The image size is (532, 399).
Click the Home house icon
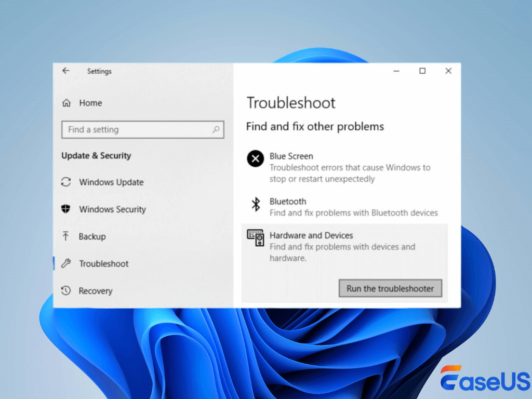click(66, 103)
